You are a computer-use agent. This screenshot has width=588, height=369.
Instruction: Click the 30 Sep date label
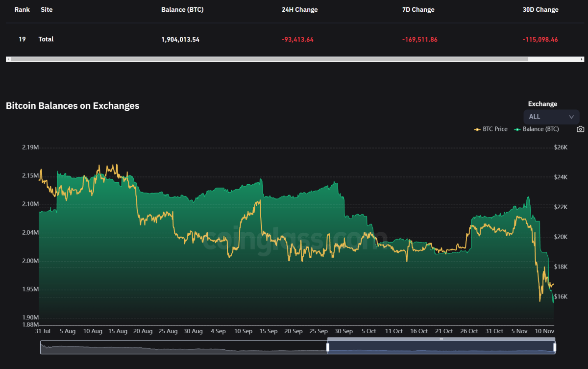[344, 331]
